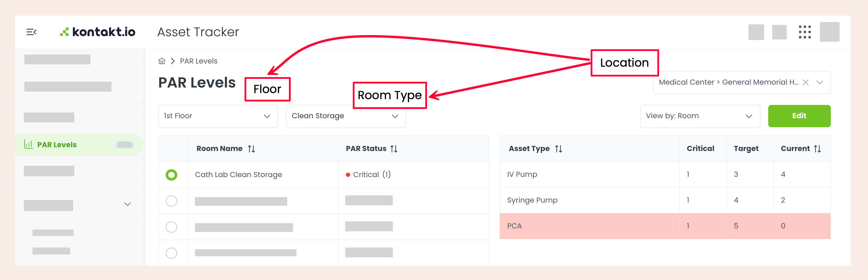Sort by Current column arrows
This screenshot has height=280, width=868.
tap(818, 149)
